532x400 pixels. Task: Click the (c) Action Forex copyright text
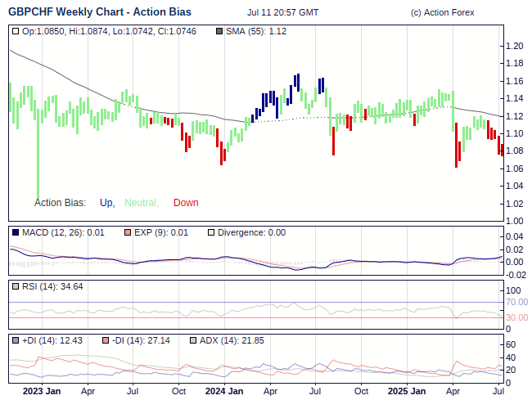click(x=449, y=13)
